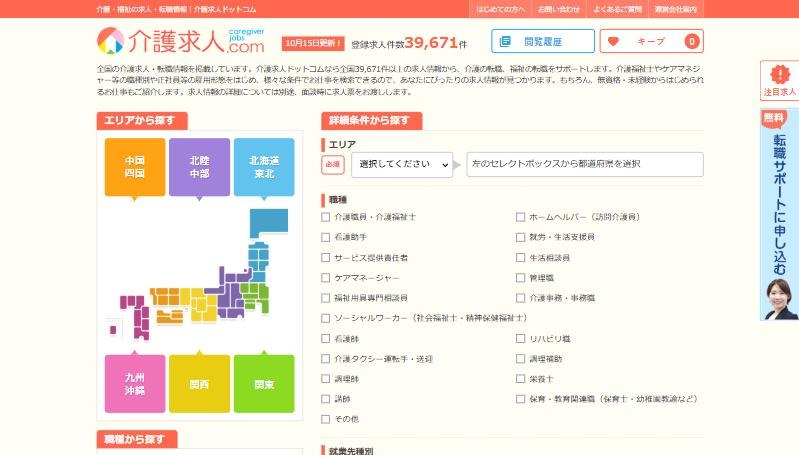Check 保育・教育関連職
The height and width of the screenshot is (455, 799).
pyautogui.click(x=520, y=399)
